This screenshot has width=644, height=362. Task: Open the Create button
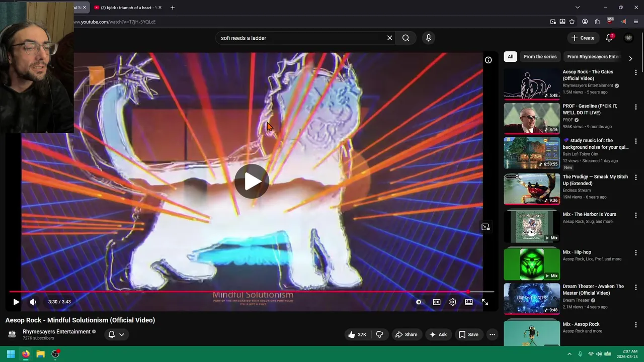click(583, 38)
